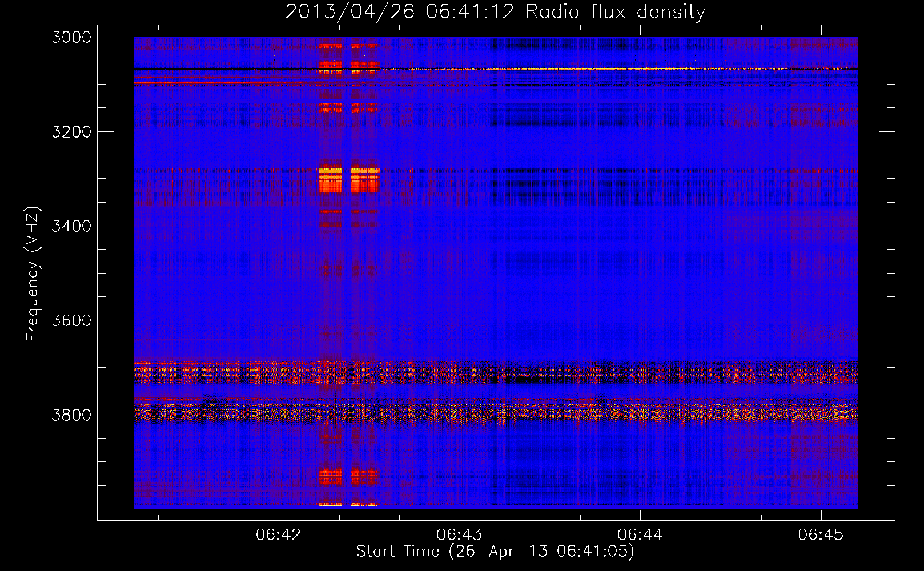
Task: Click the 06:43 time tick label
Action: pos(459,534)
